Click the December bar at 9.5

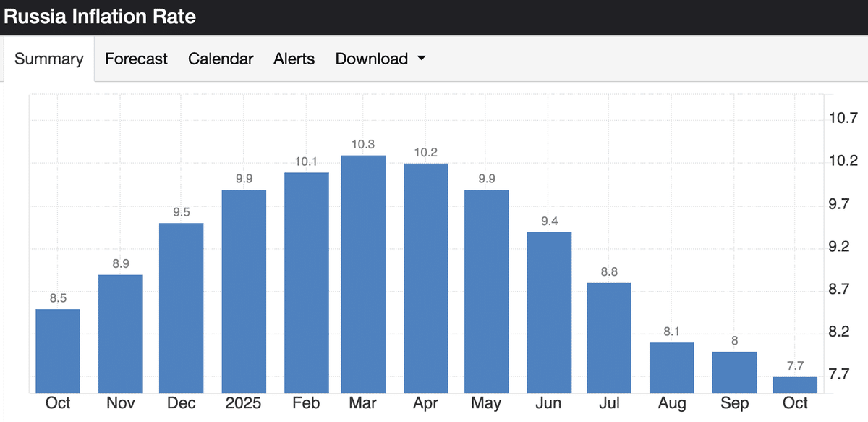point(181,308)
